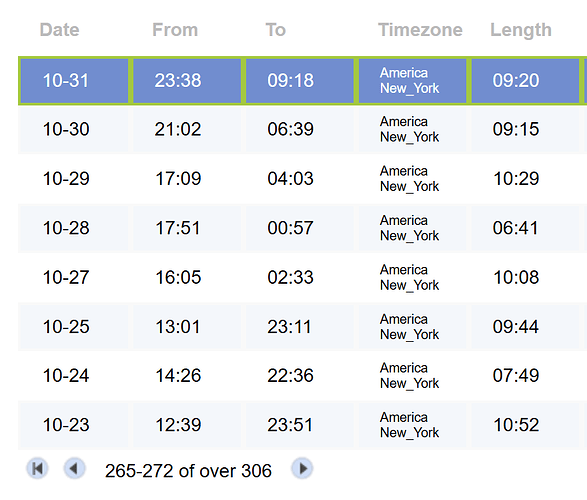Click the 17:51 From time cell
The image size is (587, 500).
187,228
